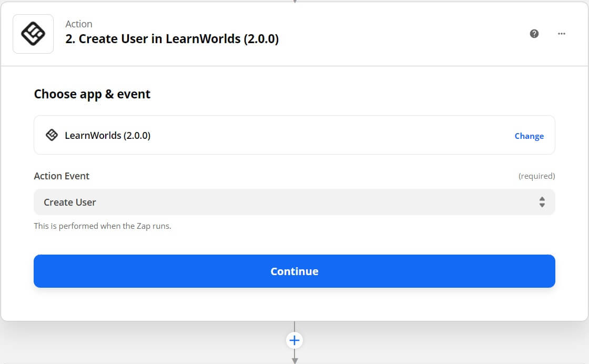The height and width of the screenshot is (364, 589).
Task: Open help via the question mark icon
Action: click(x=534, y=34)
